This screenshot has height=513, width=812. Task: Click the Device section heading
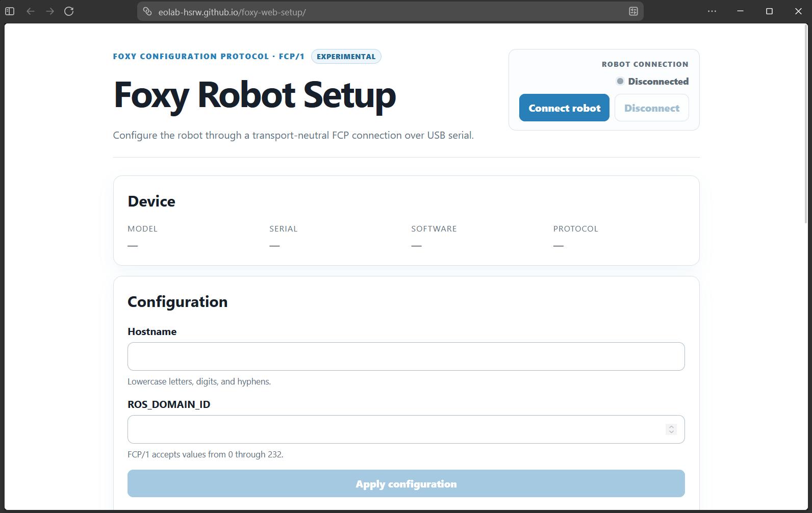click(x=151, y=201)
